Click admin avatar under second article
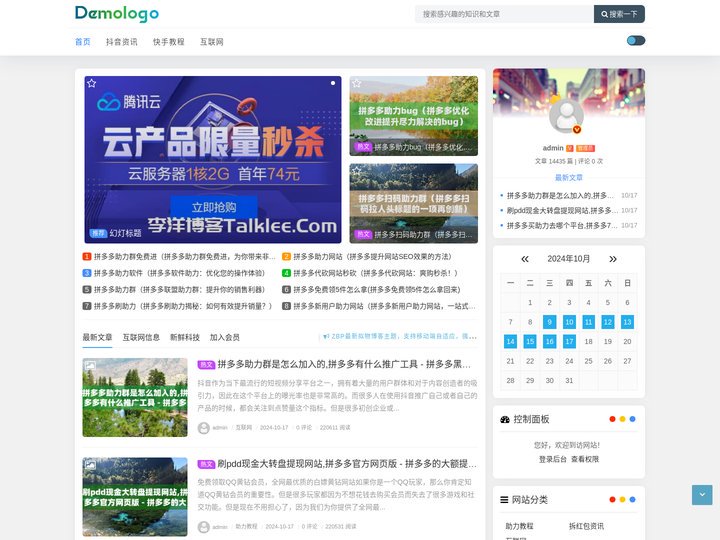The height and width of the screenshot is (540, 720). click(203, 527)
